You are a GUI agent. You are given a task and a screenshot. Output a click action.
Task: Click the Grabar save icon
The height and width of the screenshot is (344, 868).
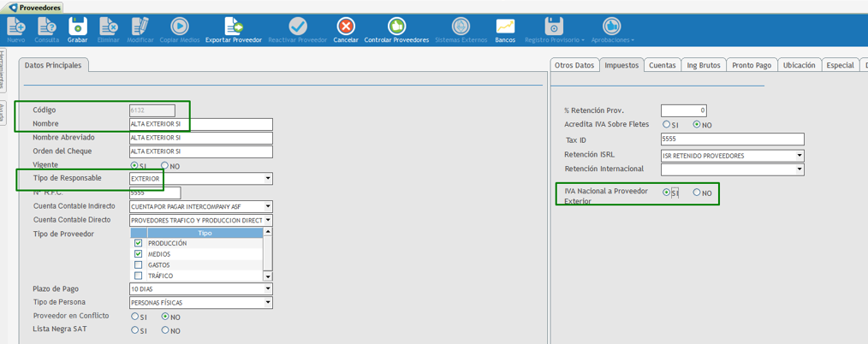(78, 27)
